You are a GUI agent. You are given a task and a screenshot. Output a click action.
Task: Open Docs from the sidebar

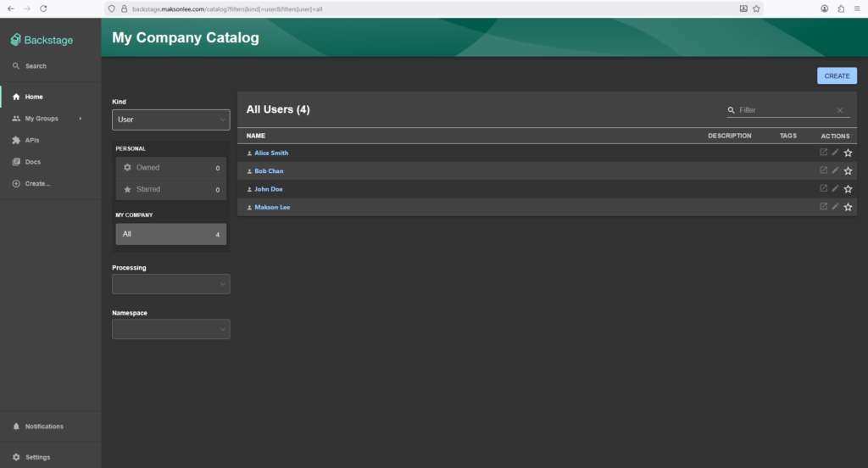32,162
